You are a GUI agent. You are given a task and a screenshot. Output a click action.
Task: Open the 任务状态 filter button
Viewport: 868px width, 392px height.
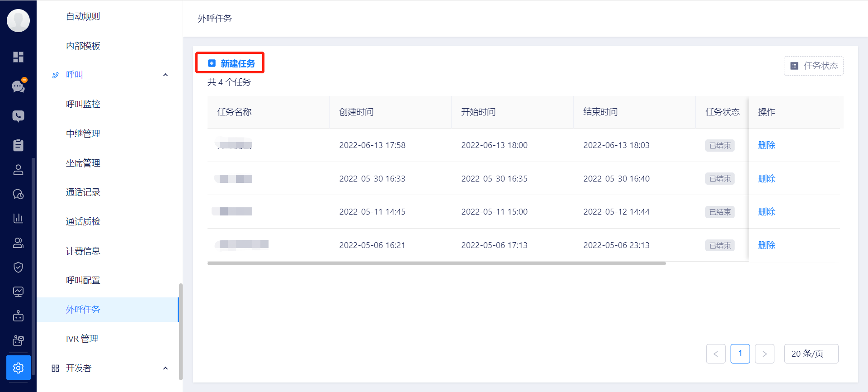[x=813, y=66]
